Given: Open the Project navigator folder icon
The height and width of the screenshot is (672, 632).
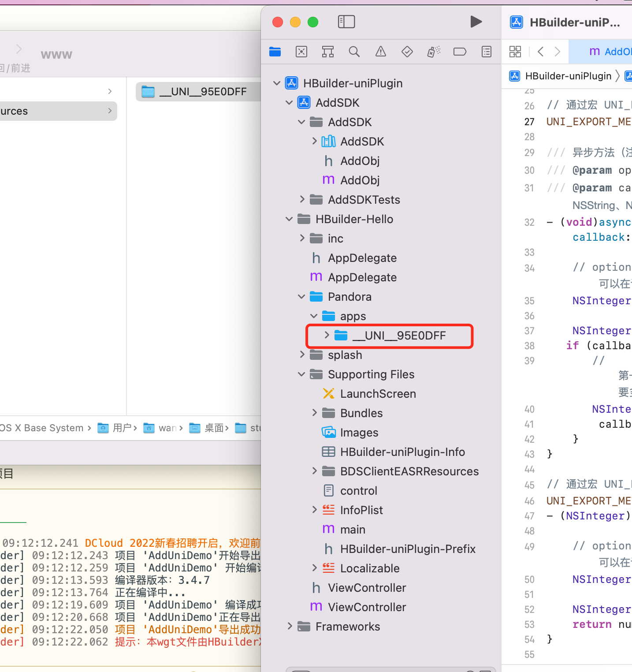Looking at the screenshot, I should [275, 52].
